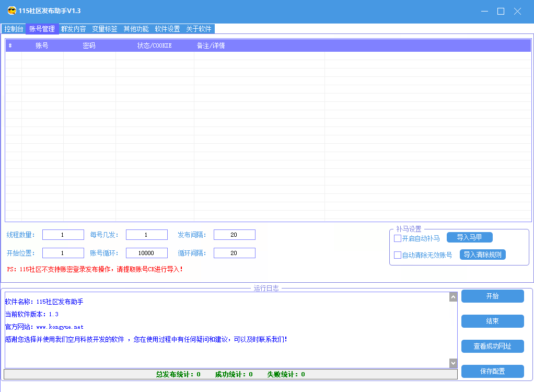
Task: Tick the 自动清除无效账号 checkbox
Action: click(x=398, y=255)
